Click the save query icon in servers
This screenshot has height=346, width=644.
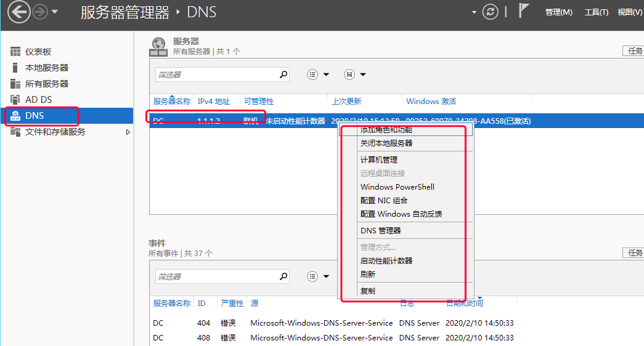point(349,74)
